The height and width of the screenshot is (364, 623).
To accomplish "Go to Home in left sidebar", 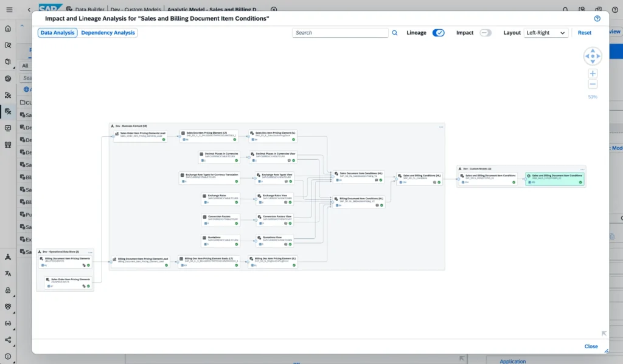I will [8, 29].
